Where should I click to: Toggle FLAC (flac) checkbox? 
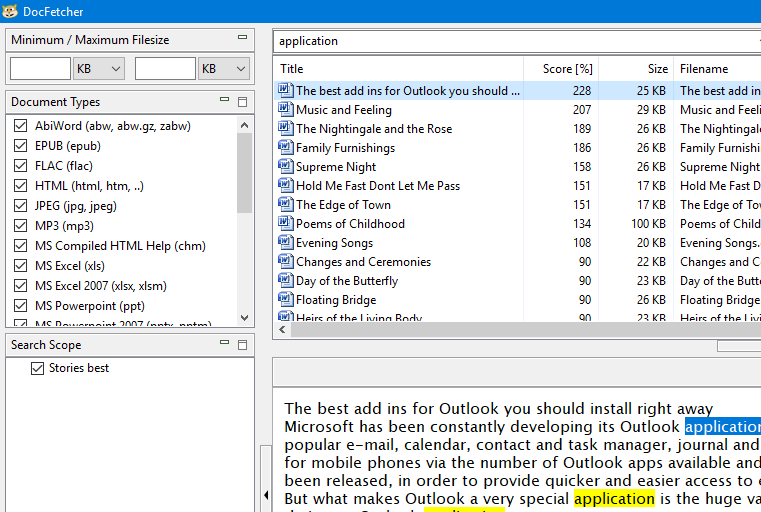20,165
